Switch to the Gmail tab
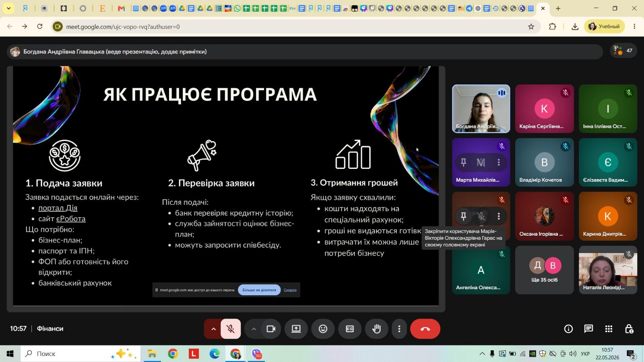Image resolution: width=644 pixels, height=362 pixels. [121, 8]
